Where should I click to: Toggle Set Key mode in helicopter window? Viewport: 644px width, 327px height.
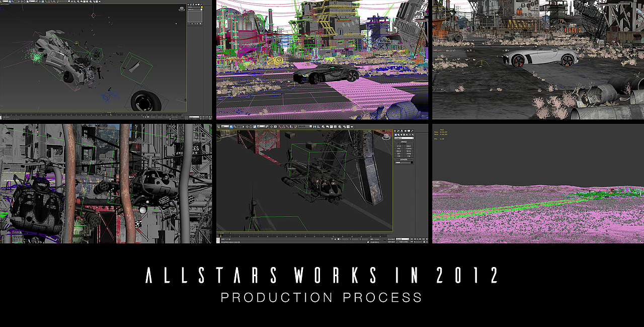pyautogui.click(x=391, y=242)
